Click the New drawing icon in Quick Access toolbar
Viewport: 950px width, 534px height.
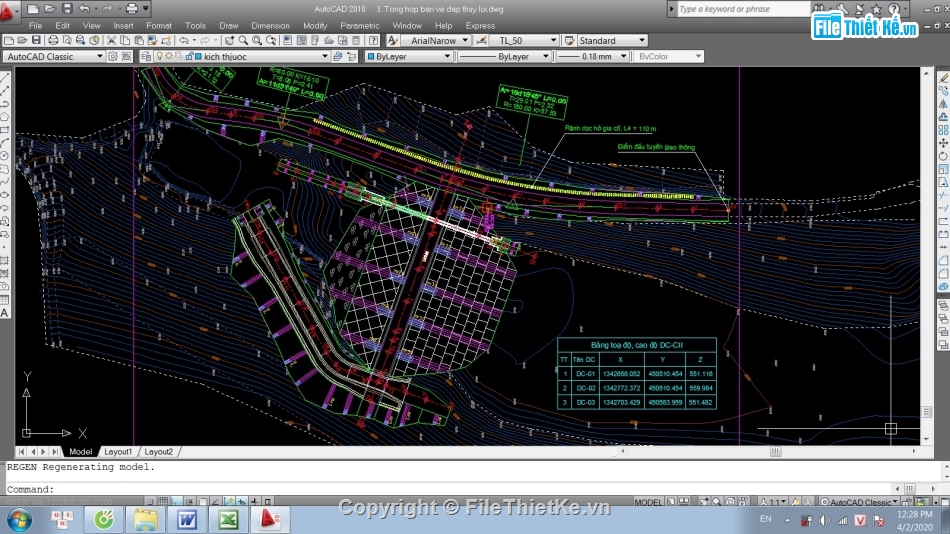click(33, 8)
